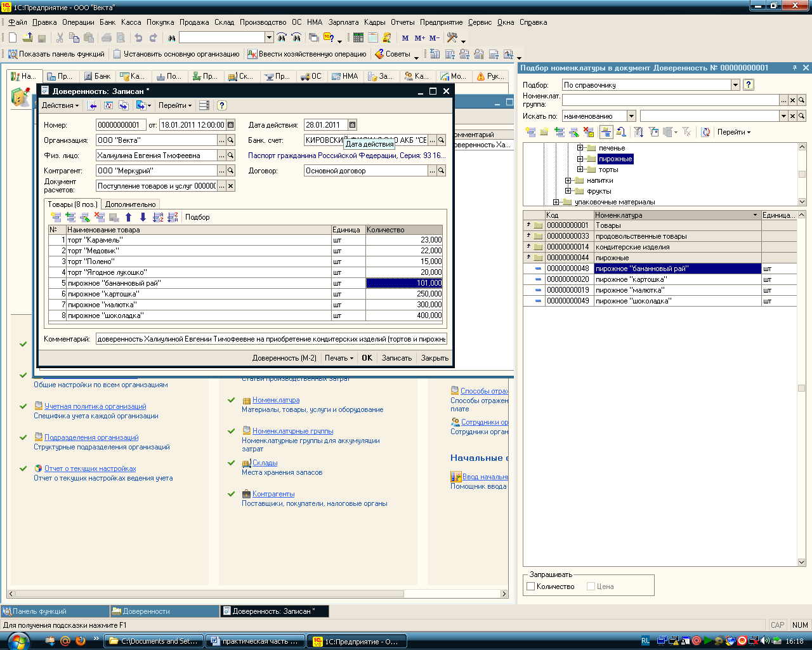Click the passport details link in Доверенность
The image size is (812, 650).
coord(347,156)
